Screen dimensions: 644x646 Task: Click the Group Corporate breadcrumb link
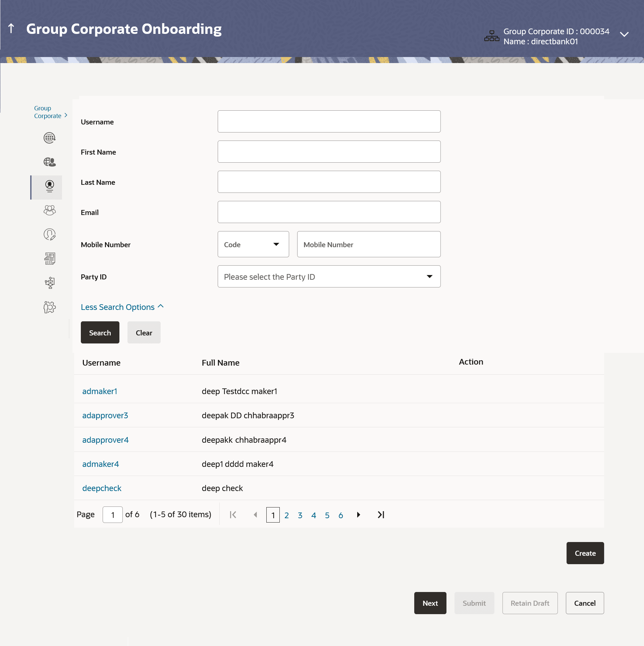pos(47,112)
